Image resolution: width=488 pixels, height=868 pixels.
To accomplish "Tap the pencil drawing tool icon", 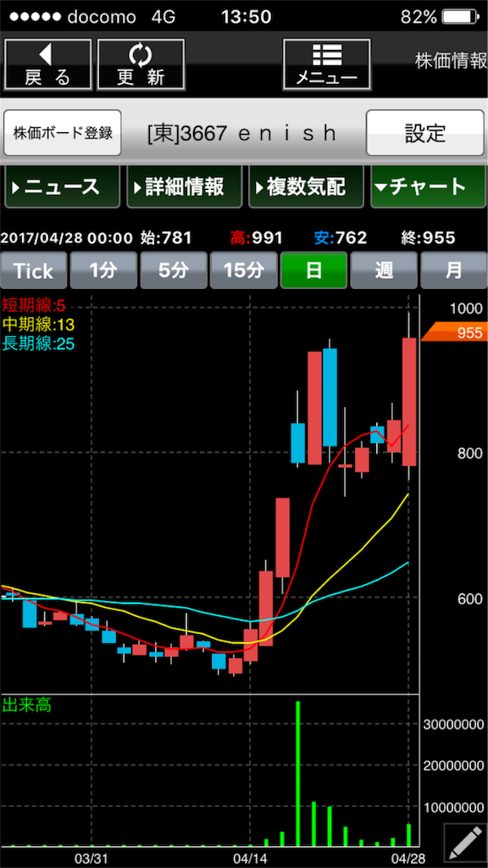I will (465, 845).
